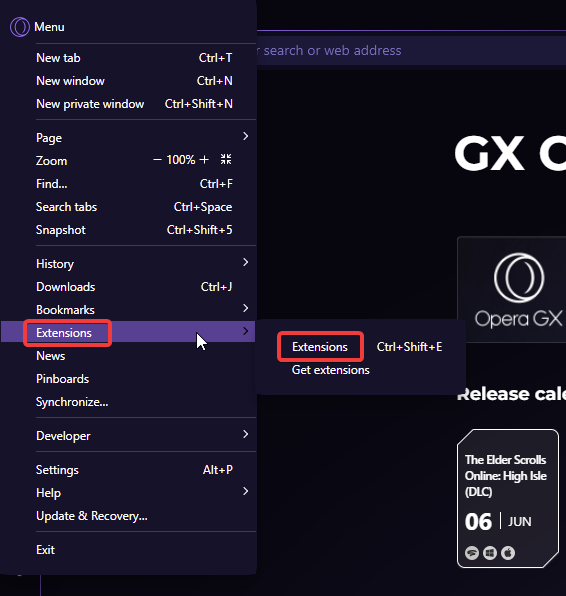Click the zoom in plus button
Screen dimensions: 566x596
pyautogui.click(x=204, y=160)
